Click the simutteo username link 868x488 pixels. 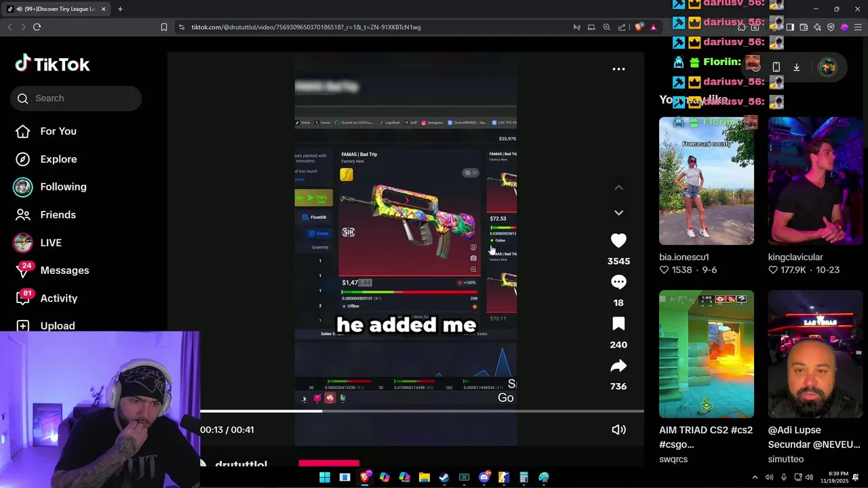pos(786,460)
